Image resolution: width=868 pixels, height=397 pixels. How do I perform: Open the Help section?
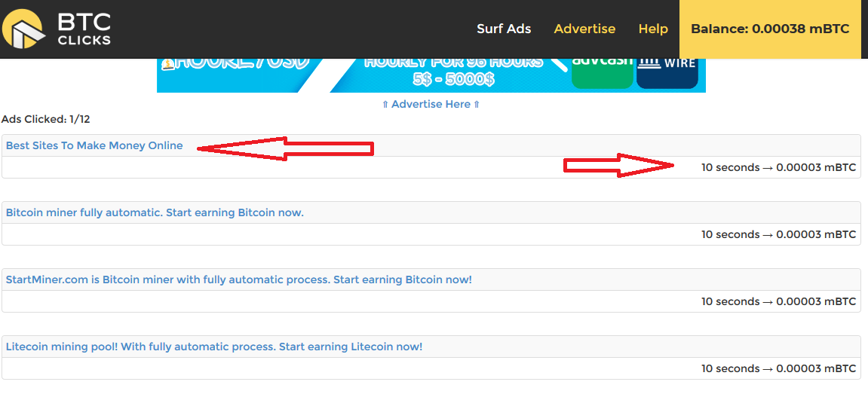point(653,29)
